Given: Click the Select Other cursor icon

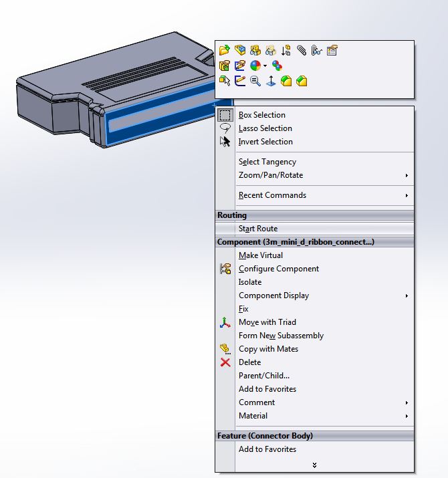Looking at the screenshot, I should [225, 81].
